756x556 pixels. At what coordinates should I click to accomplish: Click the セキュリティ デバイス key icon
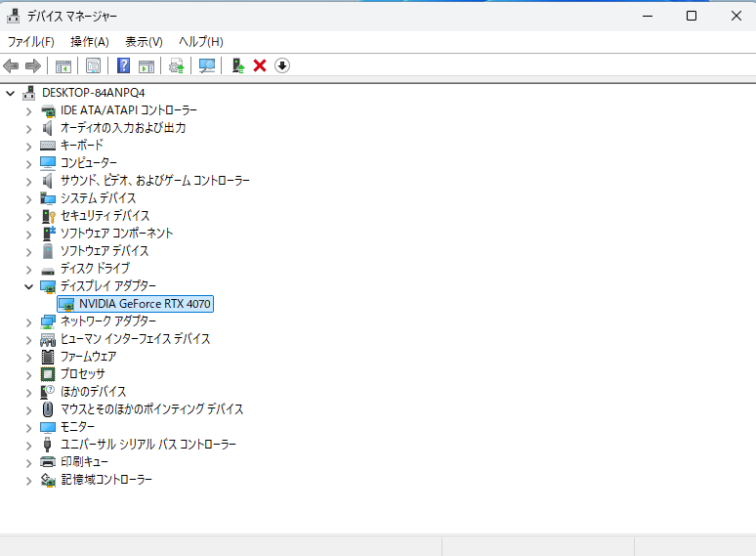pyautogui.click(x=48, y=216)
